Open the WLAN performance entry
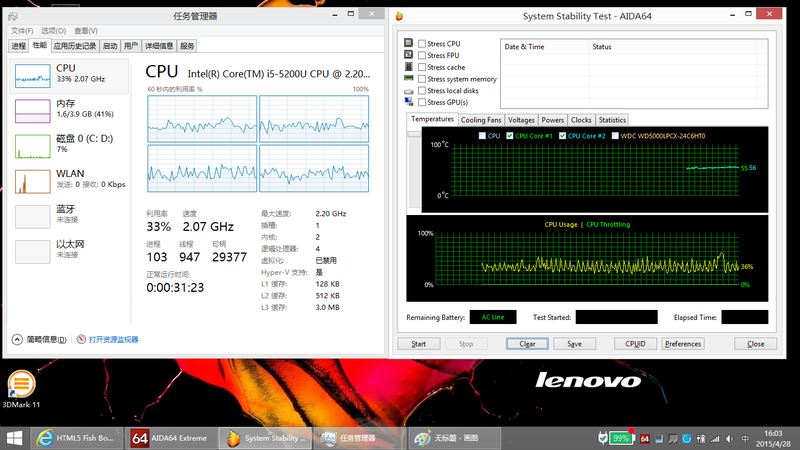Viewport: 800px width, 450px height. [x=69, y=182]
